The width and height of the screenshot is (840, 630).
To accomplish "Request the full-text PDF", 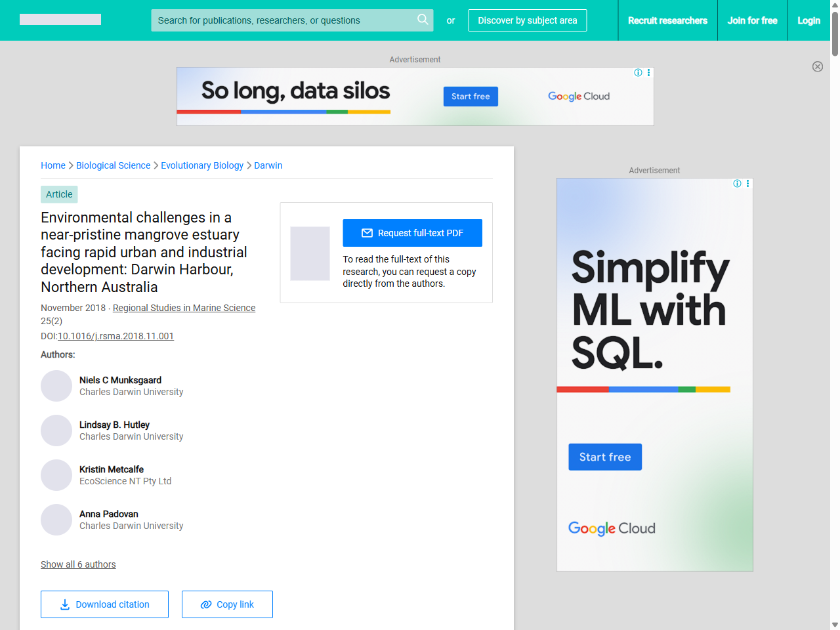I will point(412,233).
